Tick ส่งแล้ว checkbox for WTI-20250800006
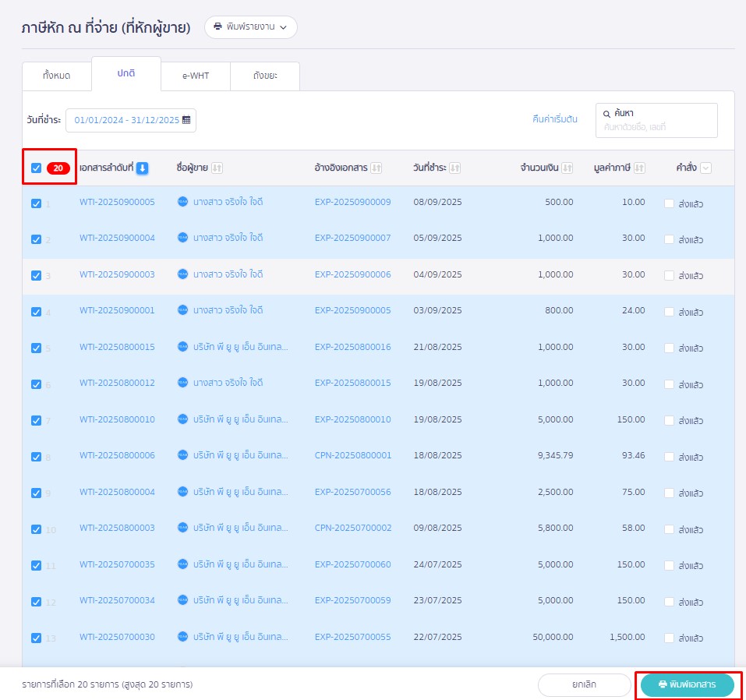746x700 pixels. point(669,457)
